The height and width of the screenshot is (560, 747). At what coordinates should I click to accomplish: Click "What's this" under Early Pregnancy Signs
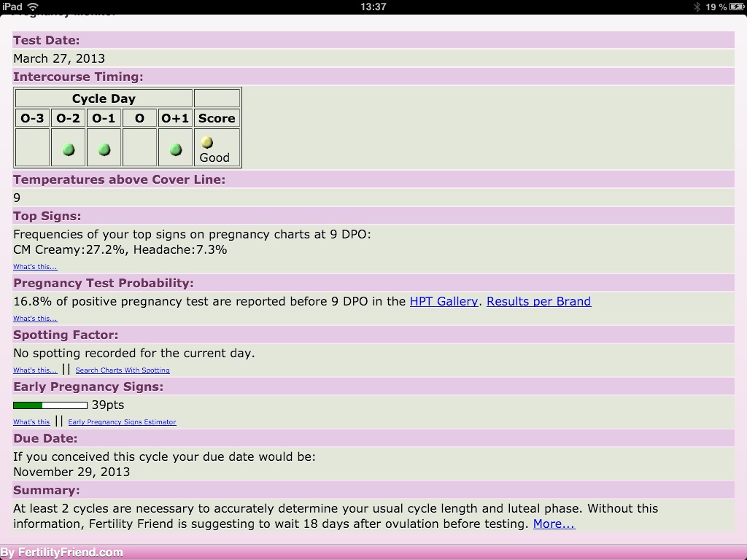(31, 422)
